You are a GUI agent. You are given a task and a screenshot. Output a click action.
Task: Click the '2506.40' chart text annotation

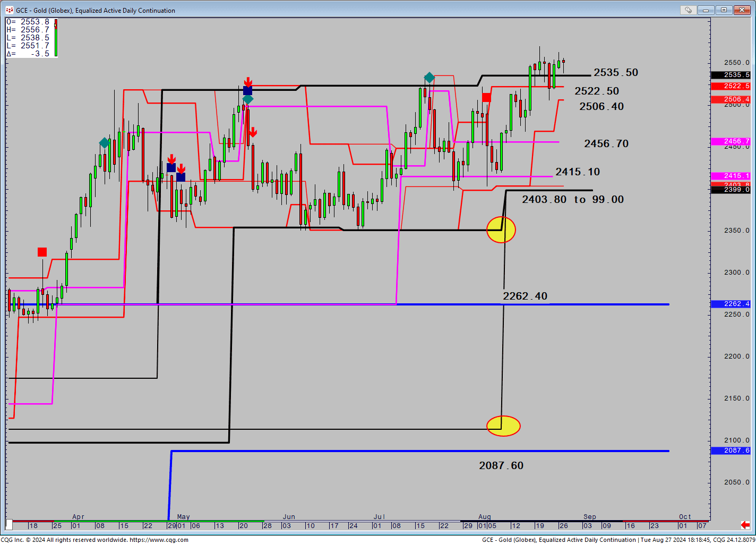tap(602, 106)
